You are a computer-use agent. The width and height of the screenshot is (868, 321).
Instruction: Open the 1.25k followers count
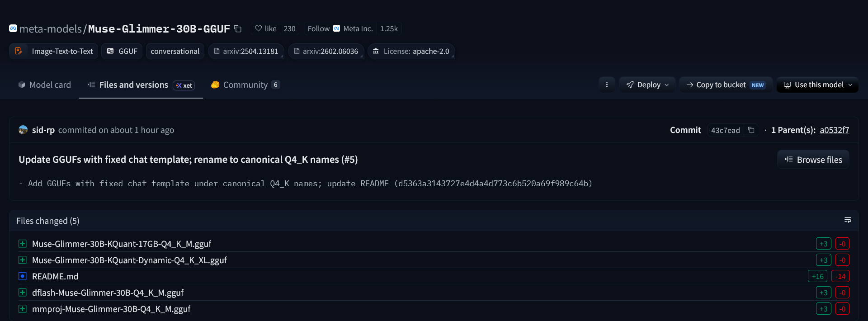tap(389, 28)
